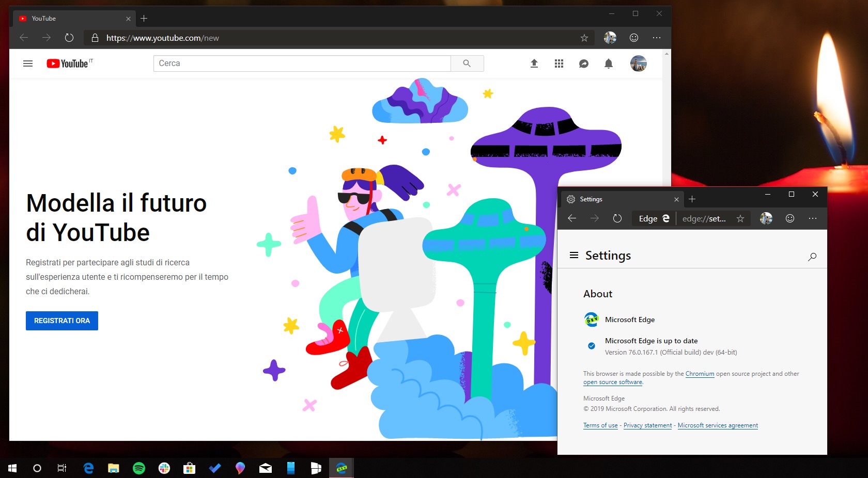The image size is (868, 478).
Task: Open Edge Dev icon on taskbar
Action: 342,468
